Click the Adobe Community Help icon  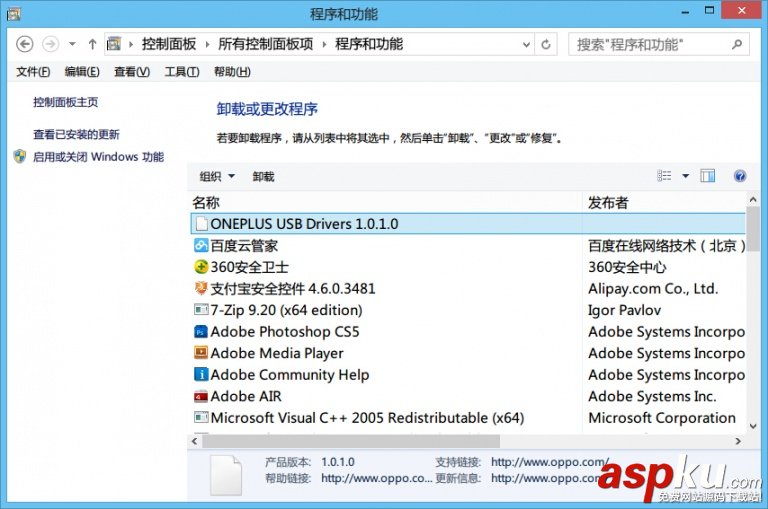[201, 374]
